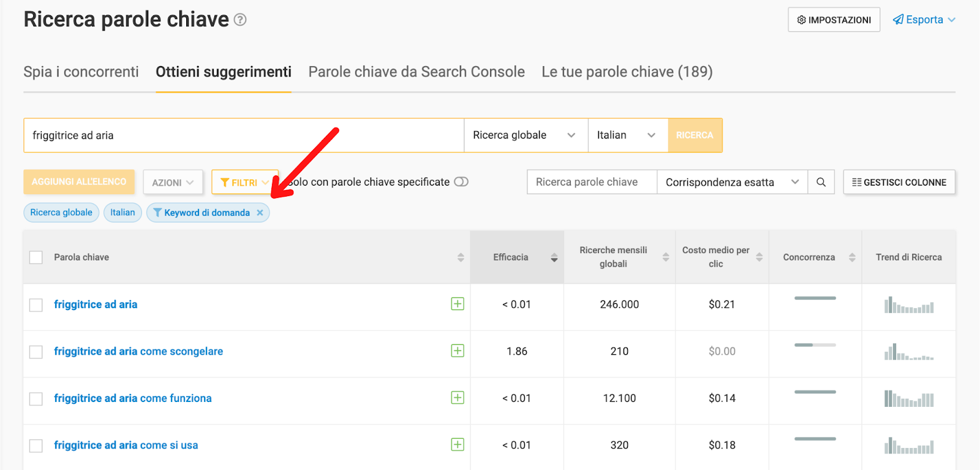Open Parole chiave da Search Console tab
This screenshot has width=980, height=470.
(417, 72)
